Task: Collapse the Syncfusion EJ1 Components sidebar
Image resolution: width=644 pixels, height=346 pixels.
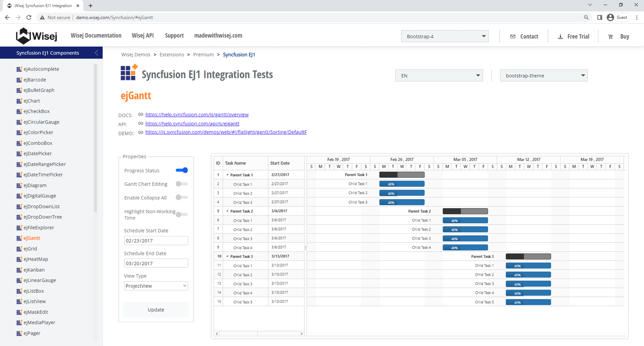Action: pos(96,53)
